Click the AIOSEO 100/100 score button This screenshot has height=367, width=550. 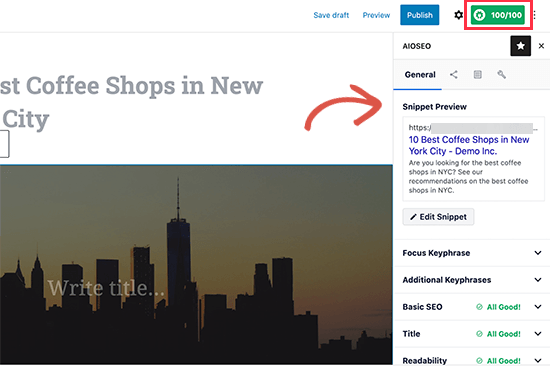[498, 15]
